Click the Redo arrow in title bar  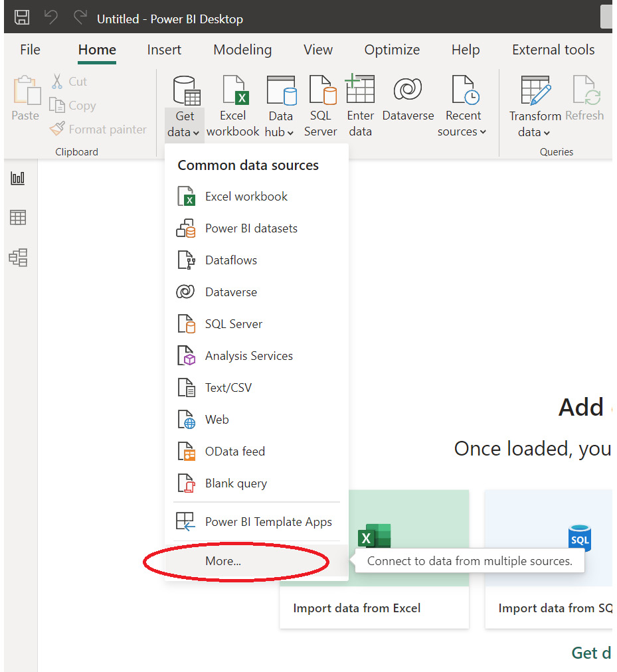coord(80,17)
